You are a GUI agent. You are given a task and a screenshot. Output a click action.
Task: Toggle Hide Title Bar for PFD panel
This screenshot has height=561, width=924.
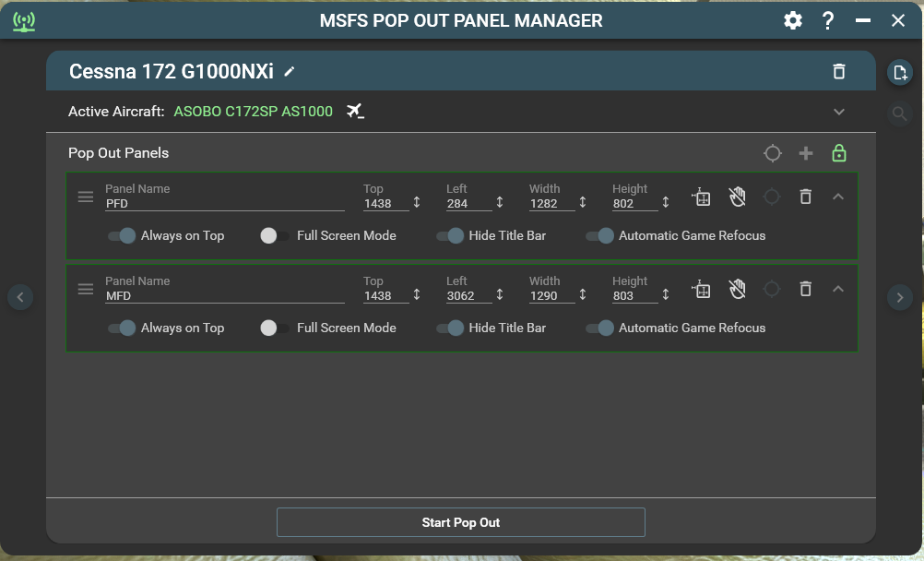click(x=450, y=235)
